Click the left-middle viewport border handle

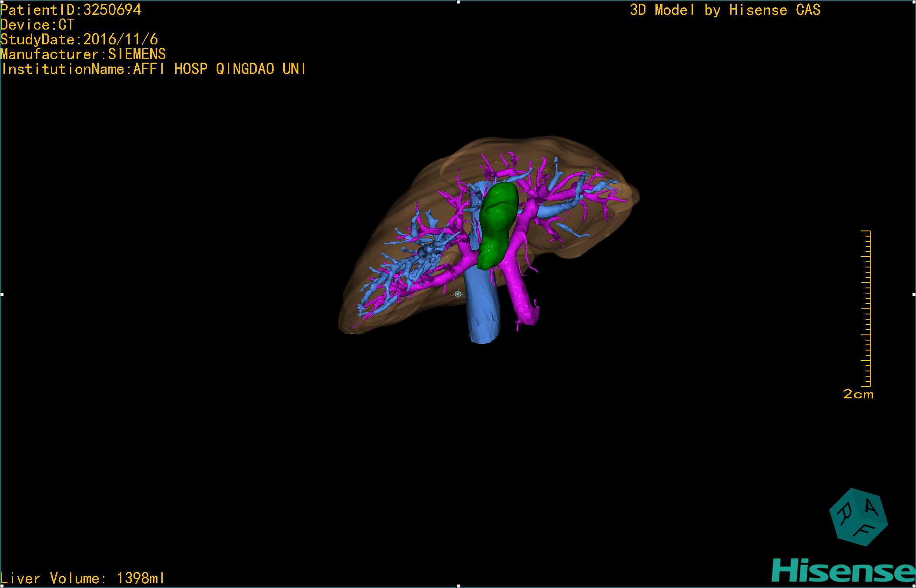point(2,294)
